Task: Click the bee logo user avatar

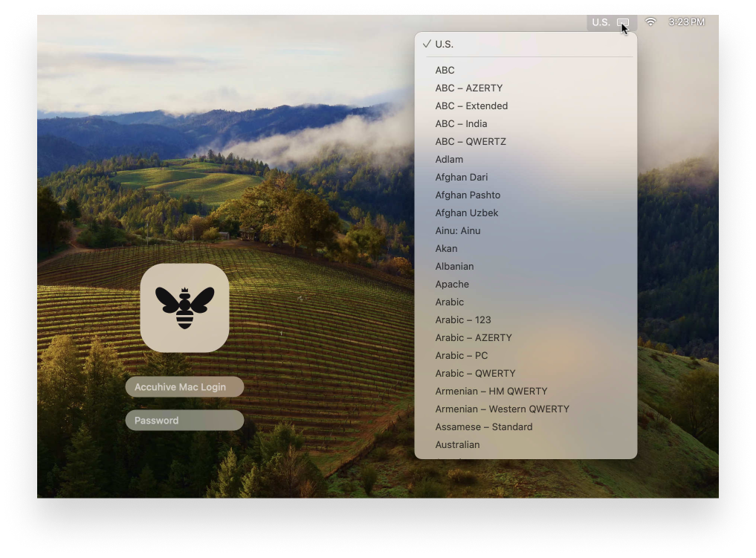Action: click(184, 308)
